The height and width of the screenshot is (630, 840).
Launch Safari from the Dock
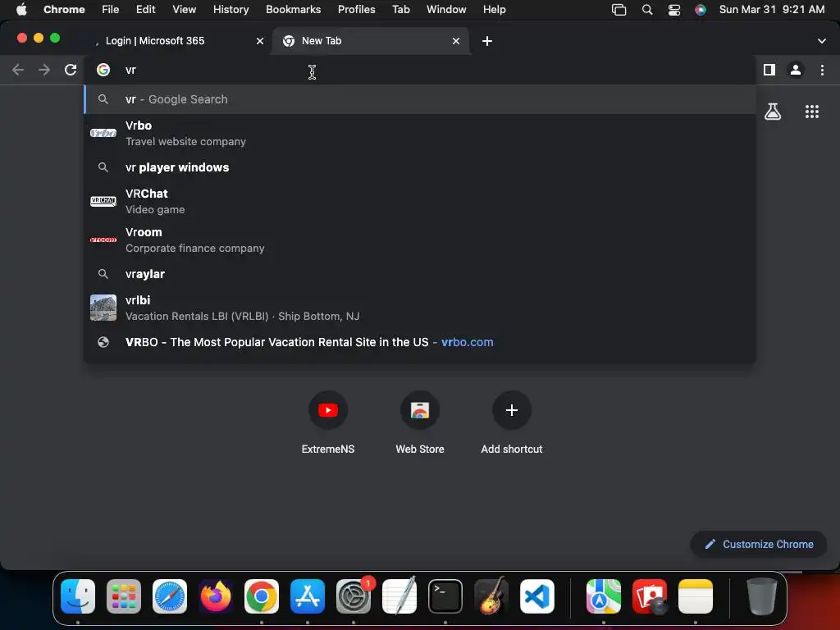[x=170, y=596]
